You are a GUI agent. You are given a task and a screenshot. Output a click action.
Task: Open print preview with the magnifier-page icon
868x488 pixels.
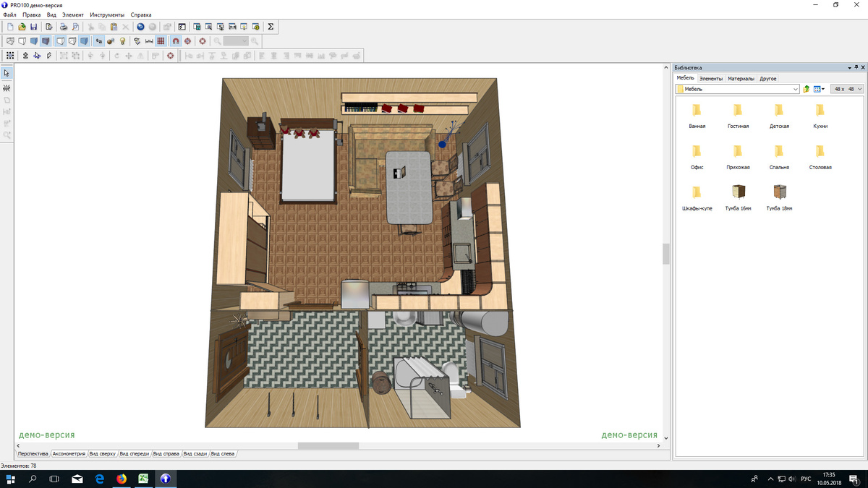click(x=75, y=27)
